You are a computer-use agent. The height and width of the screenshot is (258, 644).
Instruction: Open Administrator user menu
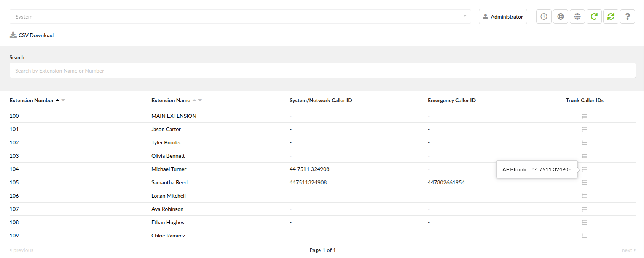click(503, 17)
